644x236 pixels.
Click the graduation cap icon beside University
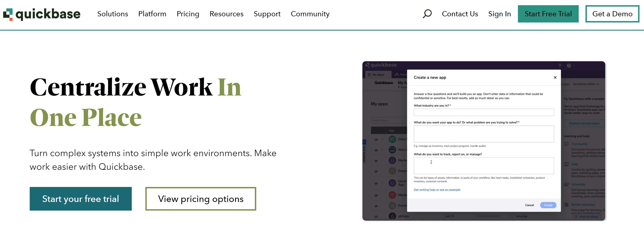click(566, 184)
